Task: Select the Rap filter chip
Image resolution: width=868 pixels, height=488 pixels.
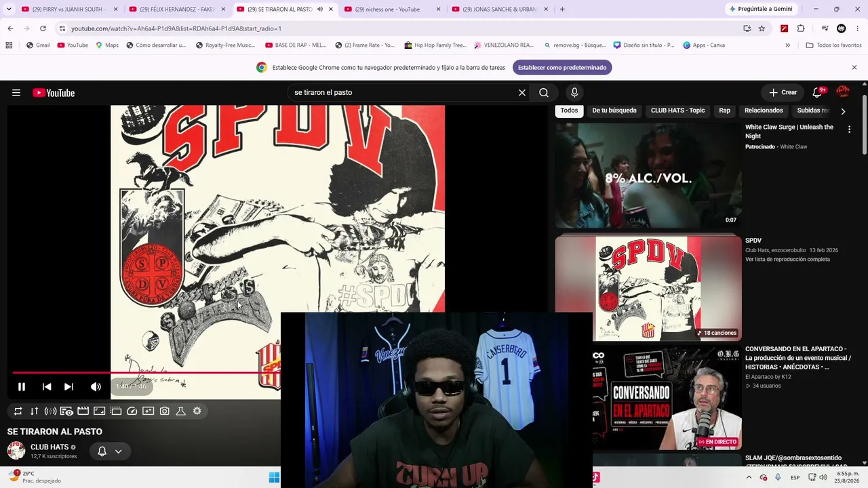Action: 725,110
